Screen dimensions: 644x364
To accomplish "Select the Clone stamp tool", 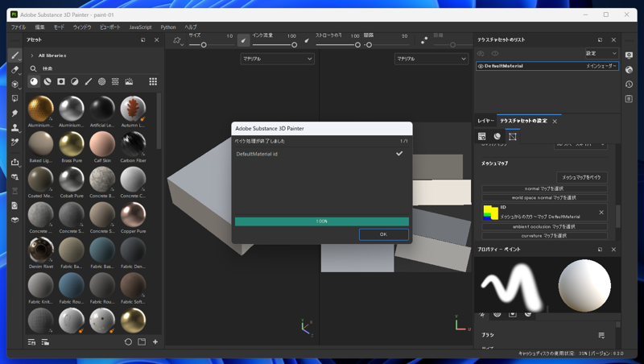I will (14, 128).
